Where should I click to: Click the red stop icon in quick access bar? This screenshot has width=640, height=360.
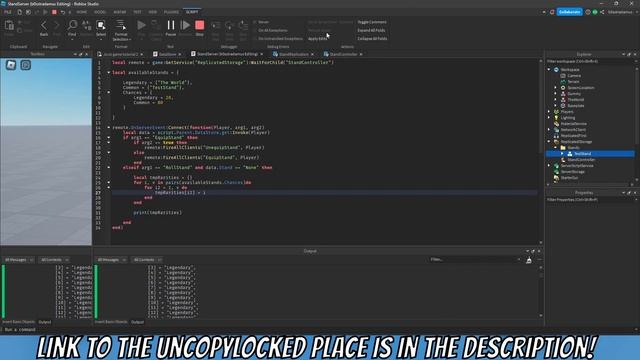pyautogui.click(x=54, y=12)
